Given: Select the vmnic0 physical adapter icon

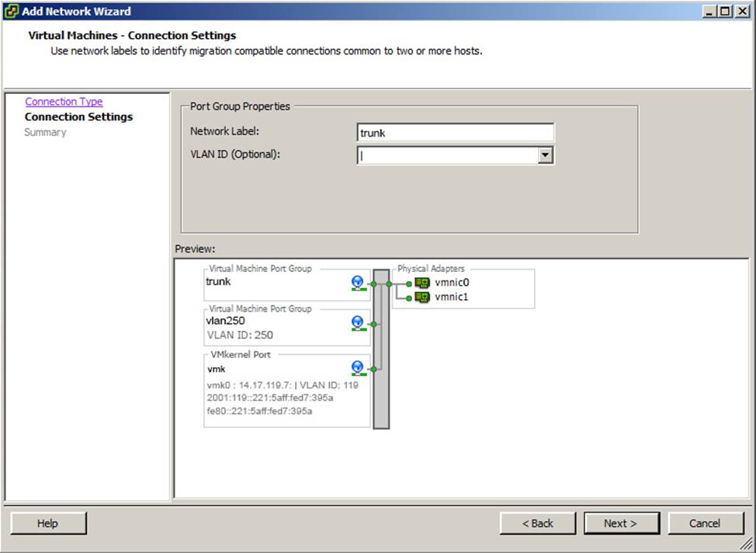Looking at the screenshot, I should 422,283.
